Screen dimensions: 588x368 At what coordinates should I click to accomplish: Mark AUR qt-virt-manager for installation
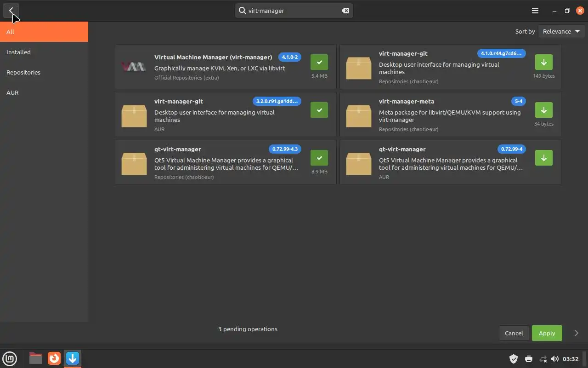tap(544, 158)
